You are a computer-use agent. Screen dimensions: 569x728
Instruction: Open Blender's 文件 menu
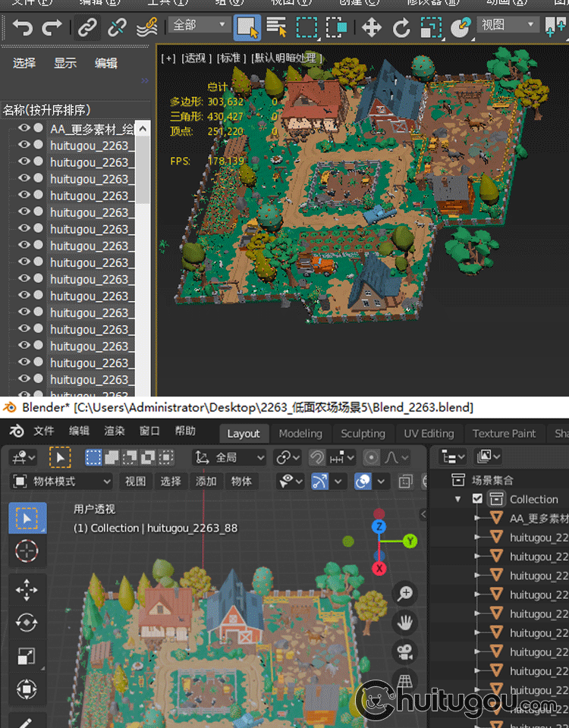(44, 431)
